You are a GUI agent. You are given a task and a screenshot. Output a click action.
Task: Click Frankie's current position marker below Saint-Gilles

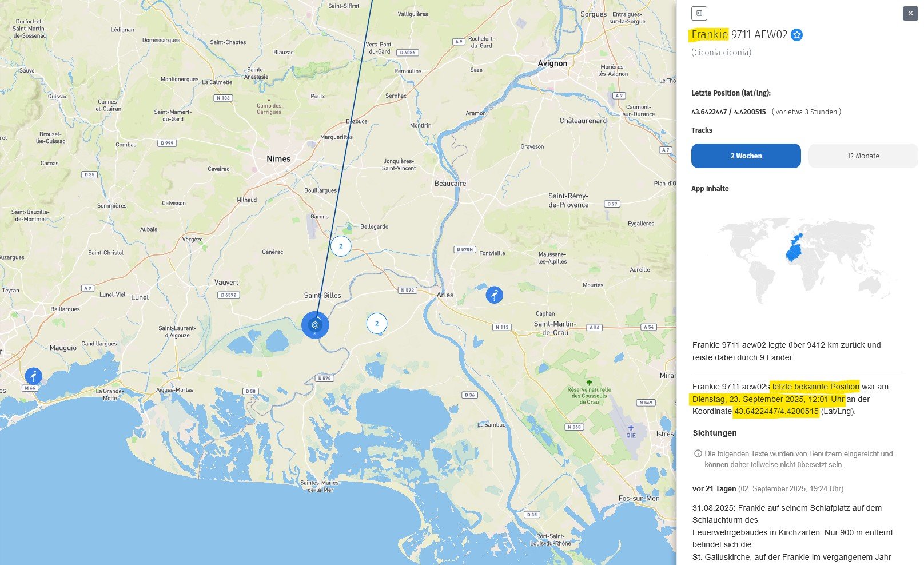[315, 325]
